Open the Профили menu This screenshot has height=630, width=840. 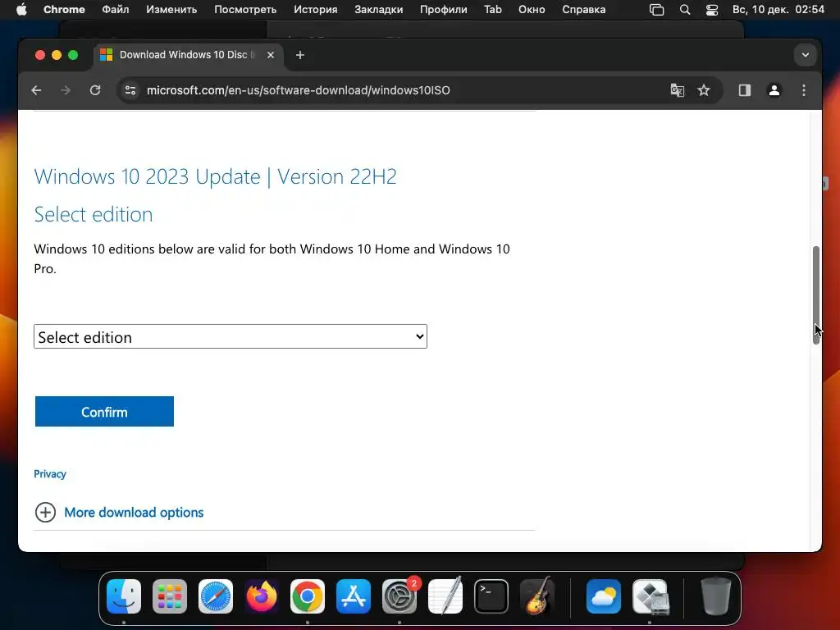click(x=444, y=10)
